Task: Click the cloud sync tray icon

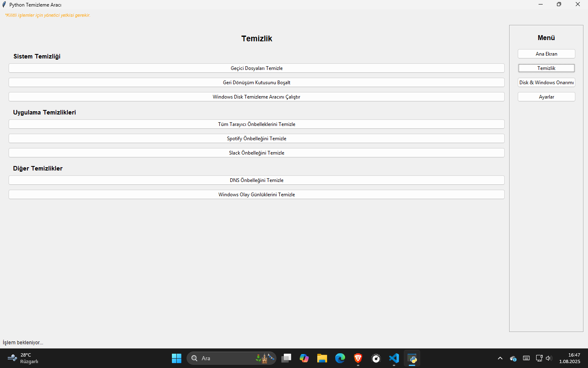Action: (x=513, y=359)
